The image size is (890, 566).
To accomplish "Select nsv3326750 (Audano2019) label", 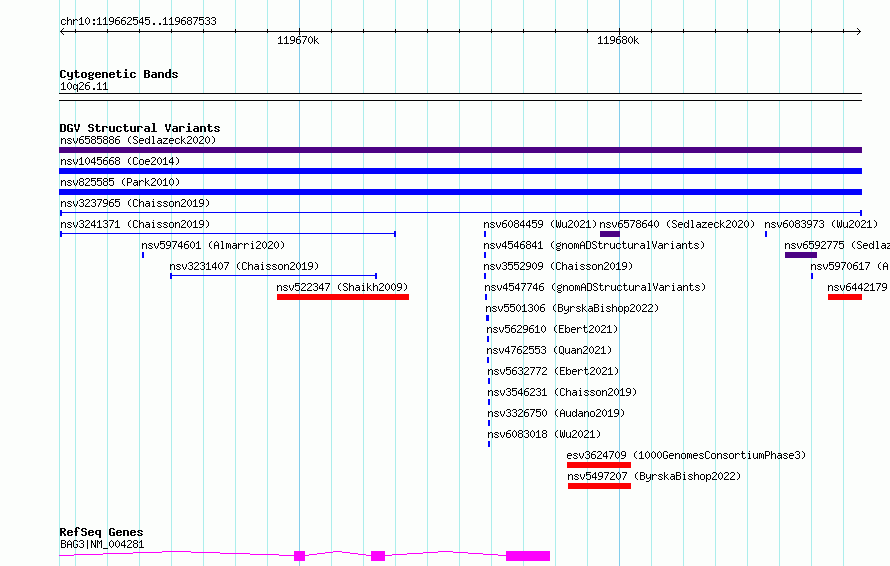I will coord(556,413).
